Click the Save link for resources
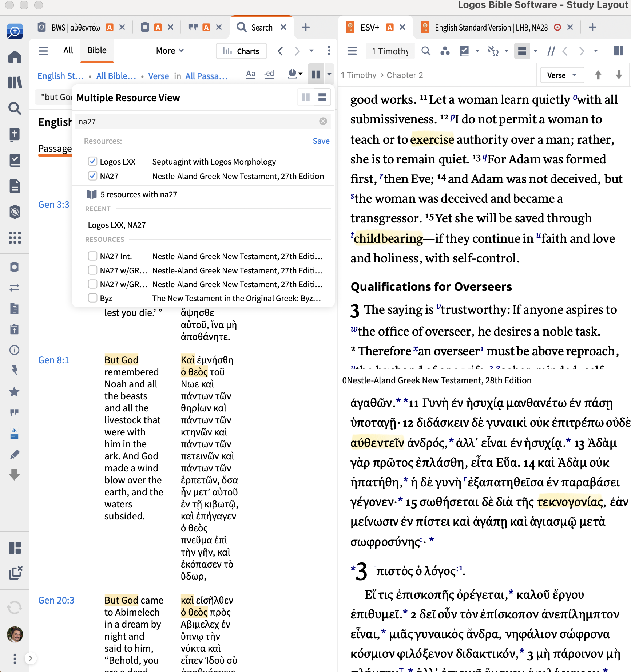Screen dimensions: 631x672 click(x=321, y=141)
